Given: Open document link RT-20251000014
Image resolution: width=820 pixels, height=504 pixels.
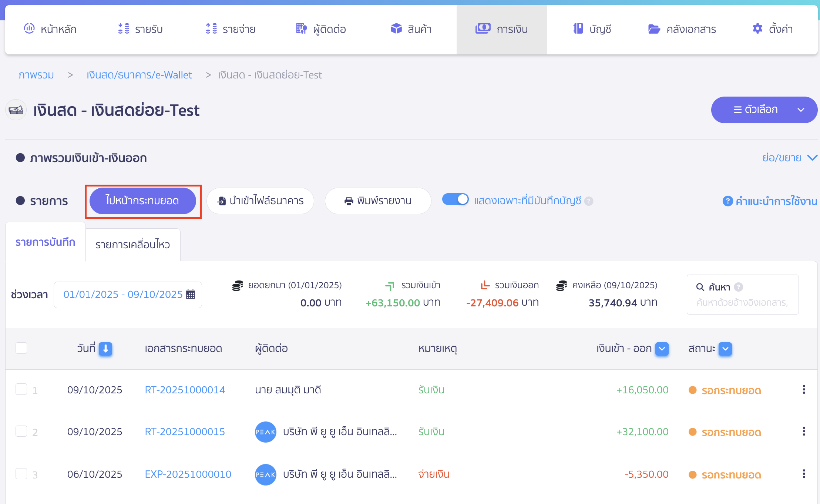Looking at the screenshot, I should point(185,390).
